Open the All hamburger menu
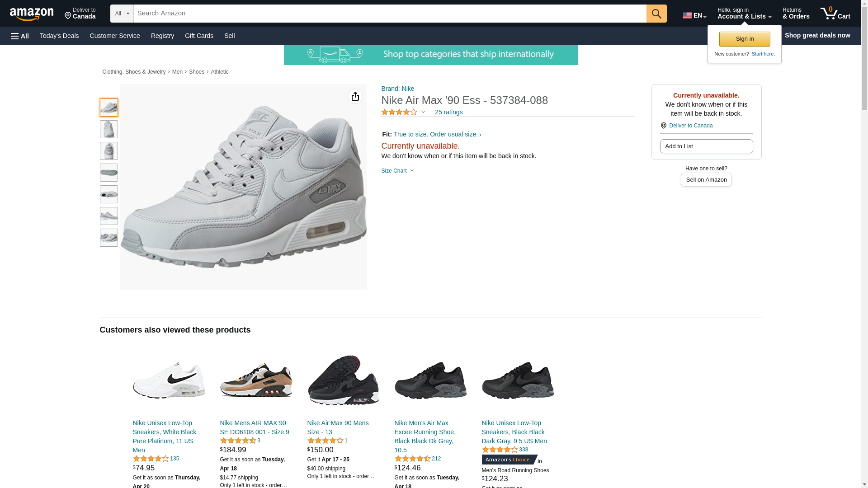Image resolution: width=868 pixels, height=488 pixels. click(x=20, y=36)
